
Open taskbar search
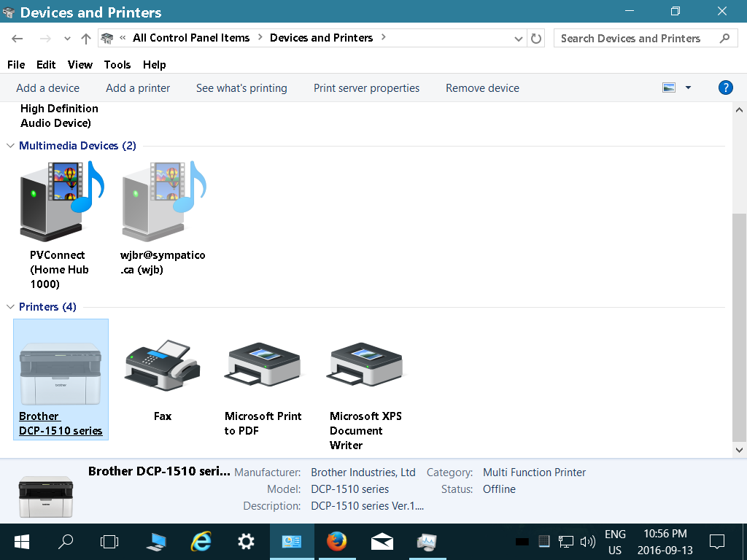click(65, 542)
